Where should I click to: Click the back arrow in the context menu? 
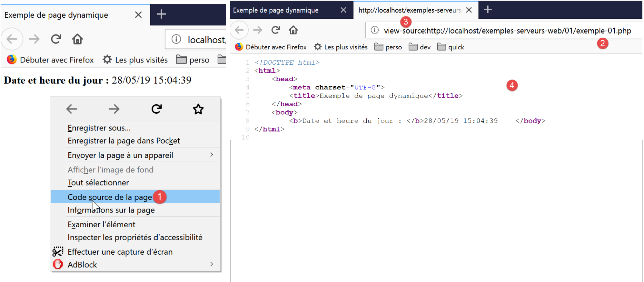click(x=72, y=109)
